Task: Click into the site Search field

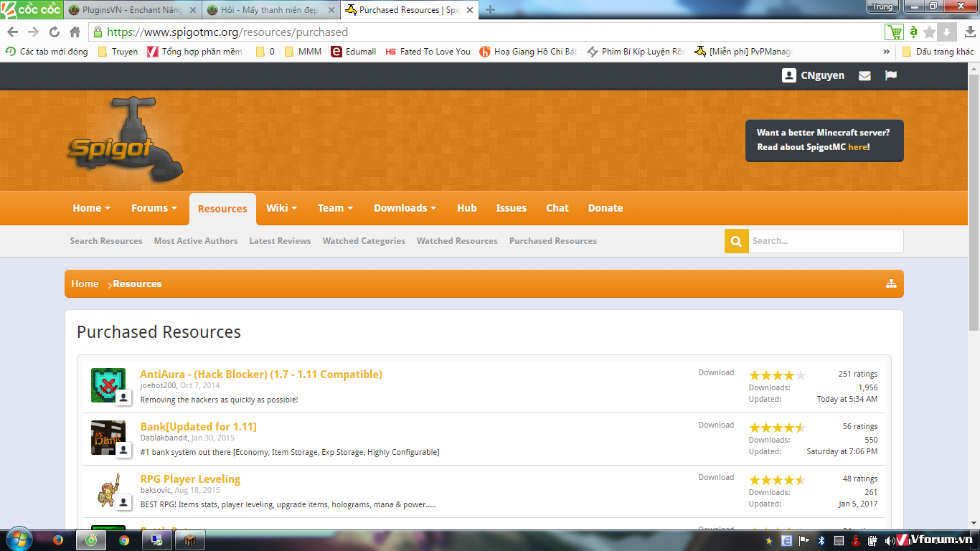Action: [826, 241]
